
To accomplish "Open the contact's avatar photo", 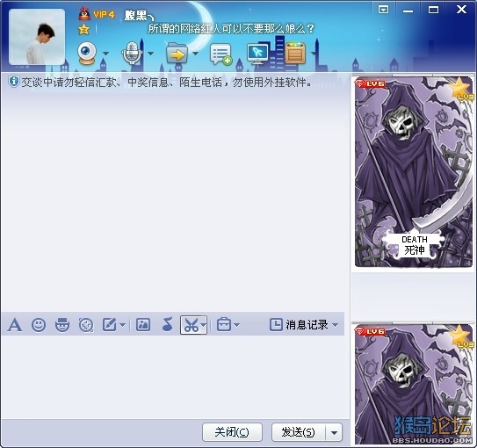I will [x=37, y=37].
